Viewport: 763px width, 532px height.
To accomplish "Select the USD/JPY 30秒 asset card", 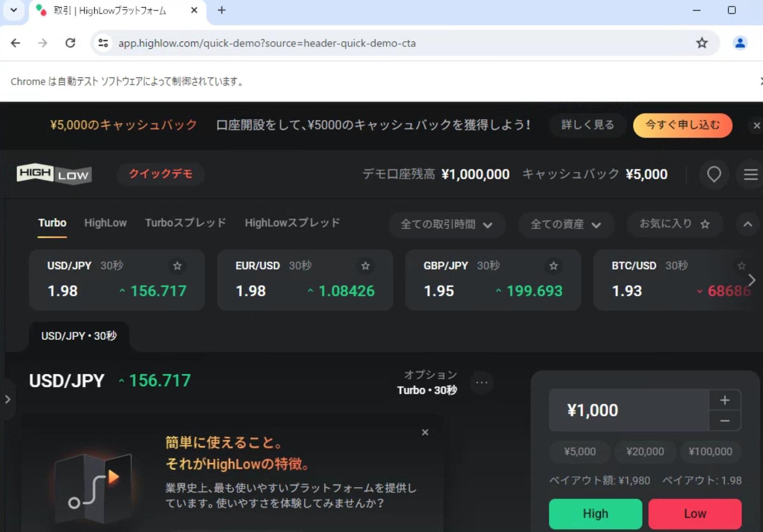I will 117,280.
